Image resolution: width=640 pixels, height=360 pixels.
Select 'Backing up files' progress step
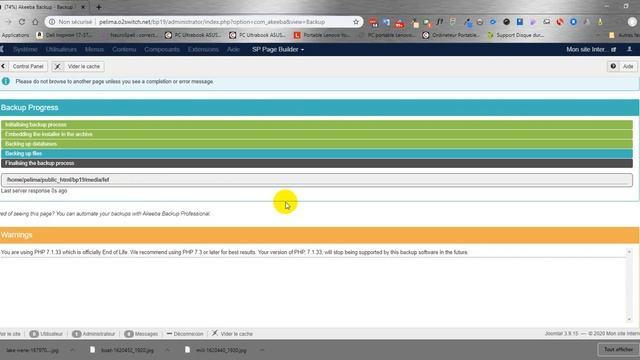317,153
